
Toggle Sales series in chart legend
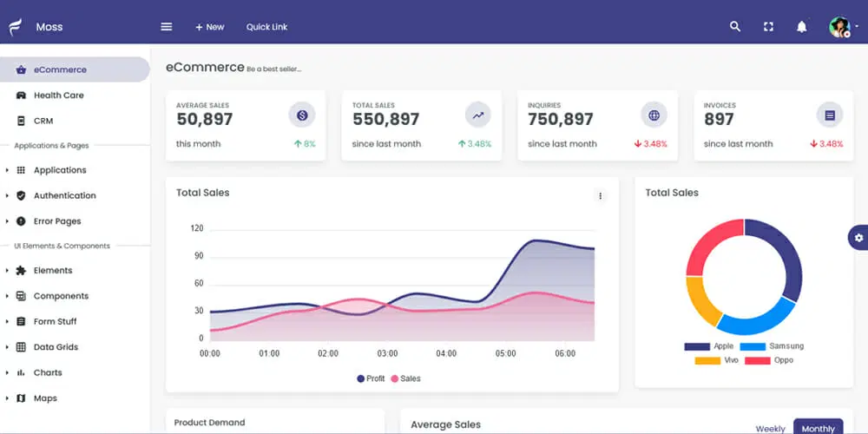(x=405, y=378)
